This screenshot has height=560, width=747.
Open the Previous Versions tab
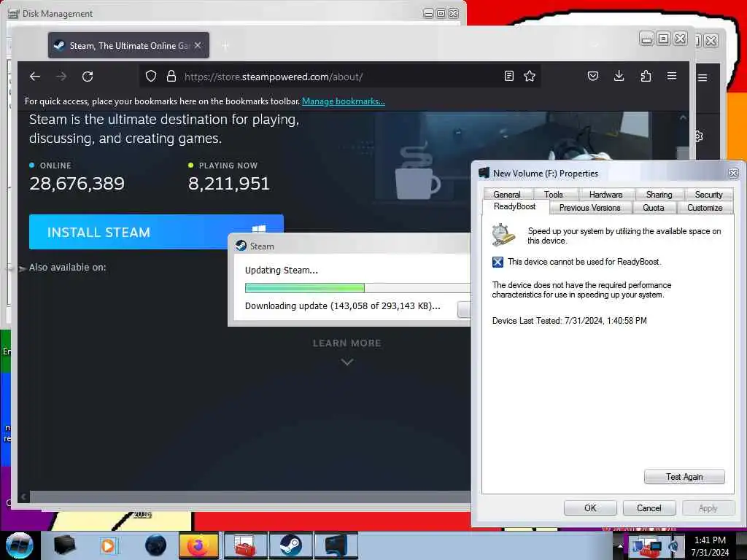tap(589, 208)
